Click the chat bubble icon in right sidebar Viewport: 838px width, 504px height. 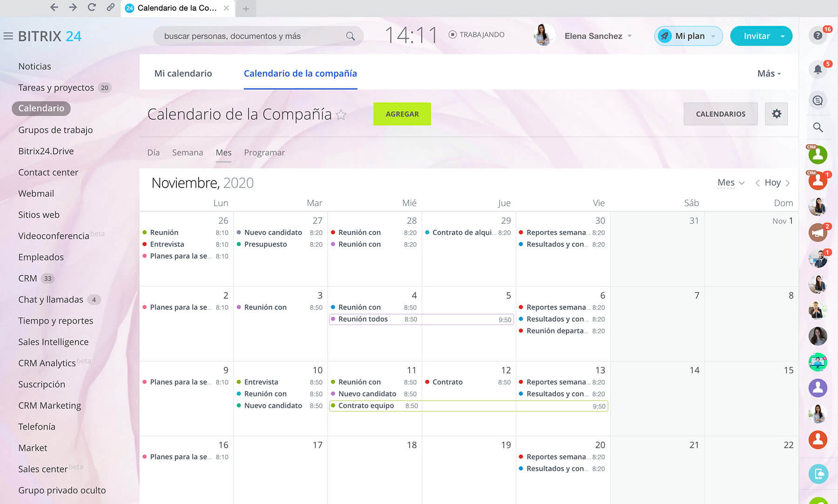coord(818,100)
